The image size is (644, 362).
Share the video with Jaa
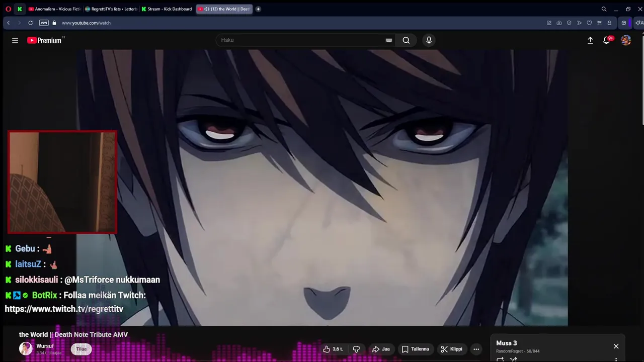tap(381, 349)
